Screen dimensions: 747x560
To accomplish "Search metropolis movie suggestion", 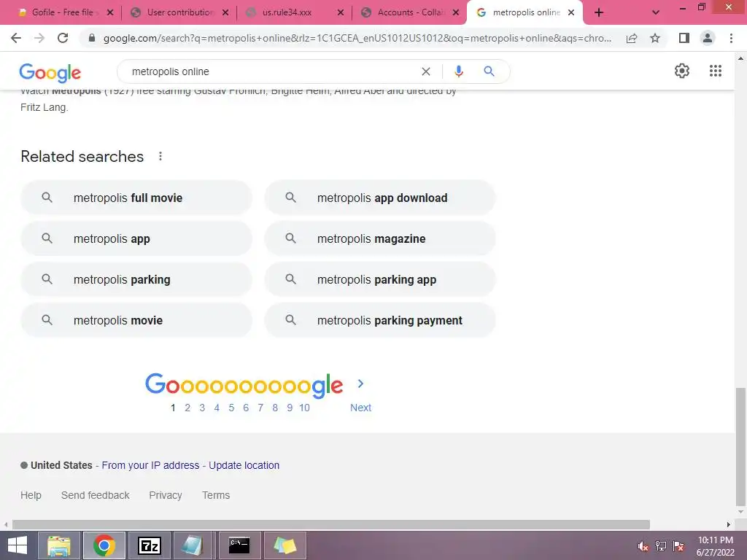I will point(136,321).
